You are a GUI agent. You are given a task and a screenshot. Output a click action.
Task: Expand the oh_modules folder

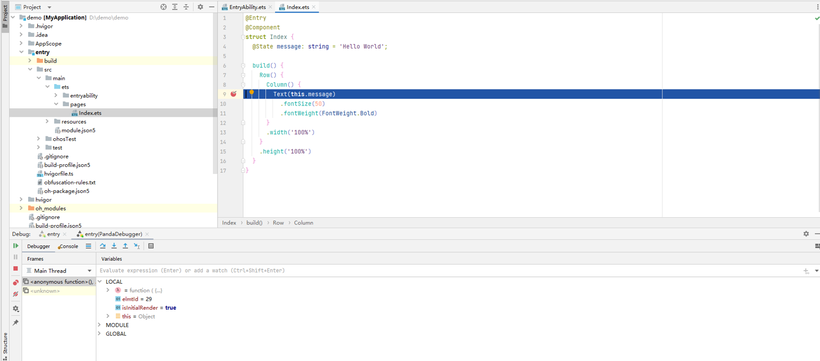21,208
